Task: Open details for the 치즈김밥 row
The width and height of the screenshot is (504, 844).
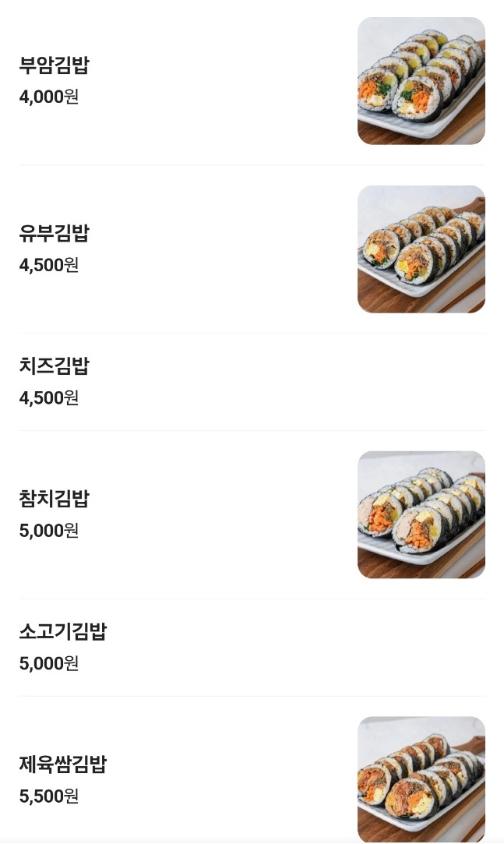Action: click(179, 382)
